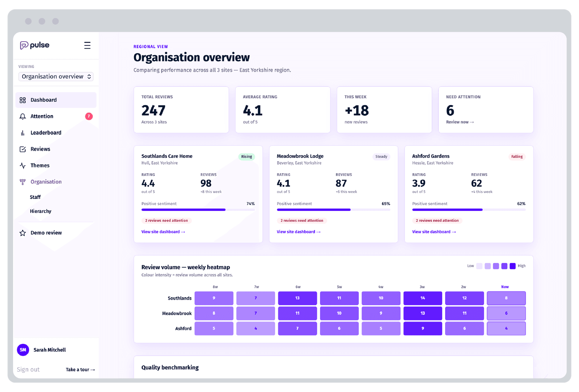The width and height of the screenshot is (579, 392).
Task: Click Ashford positive sentiment progress bar
Action: tap(469, 210)
